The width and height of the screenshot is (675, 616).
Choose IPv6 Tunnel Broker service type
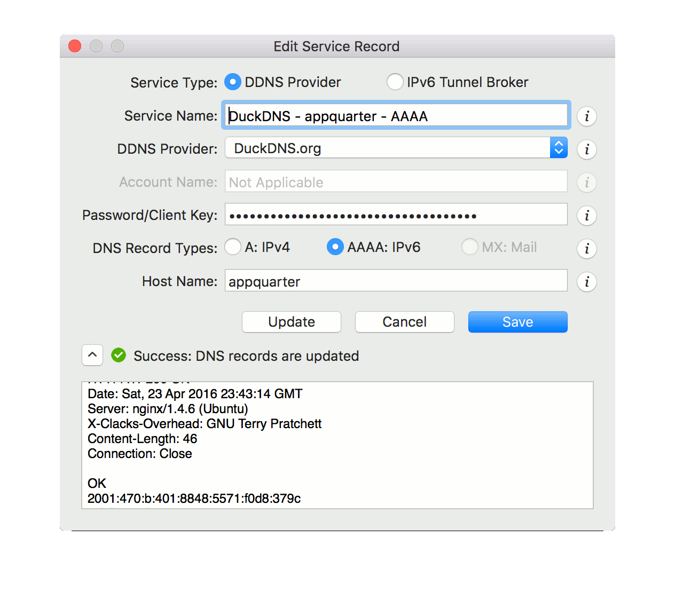click(395, 82)
